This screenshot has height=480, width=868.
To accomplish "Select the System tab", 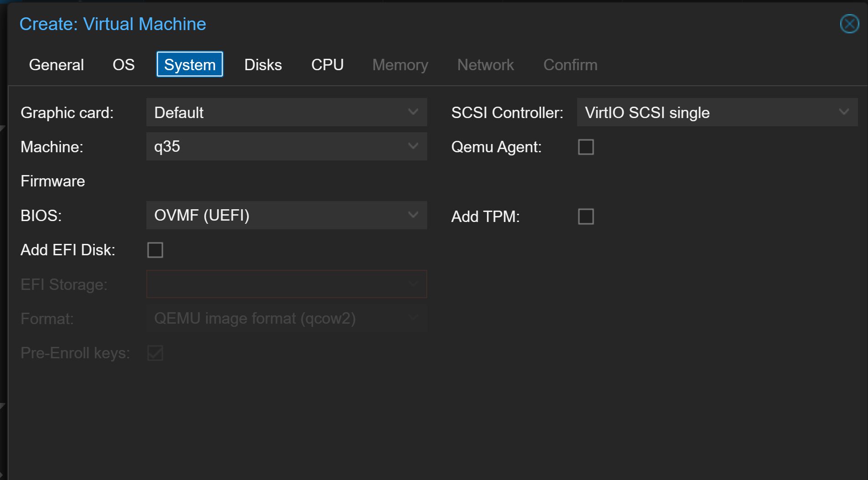I will [x=190, y=65].
